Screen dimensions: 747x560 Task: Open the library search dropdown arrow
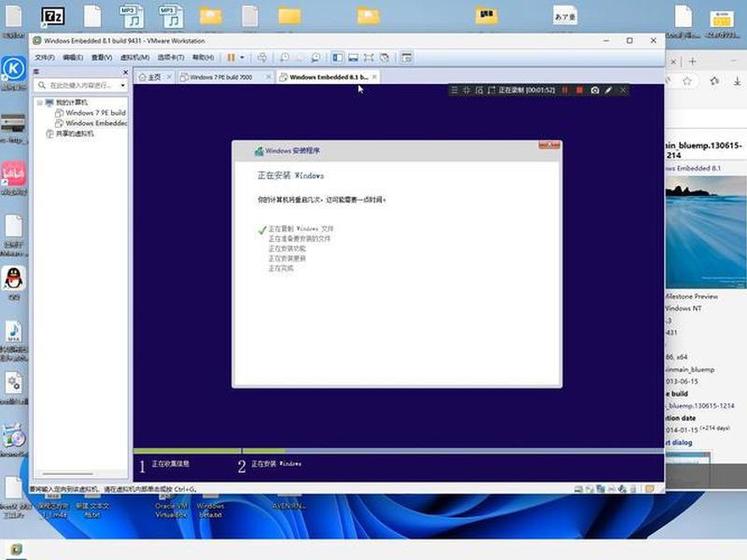click(x=123, y=86)
